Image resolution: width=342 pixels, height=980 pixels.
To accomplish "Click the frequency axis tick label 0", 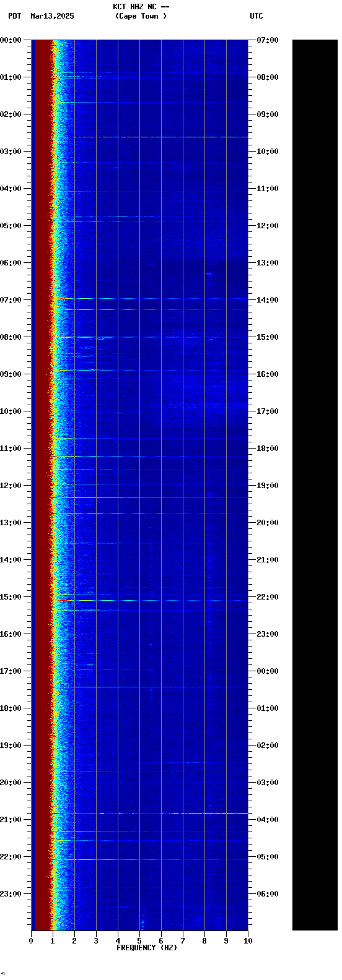I will click(31, 941).
